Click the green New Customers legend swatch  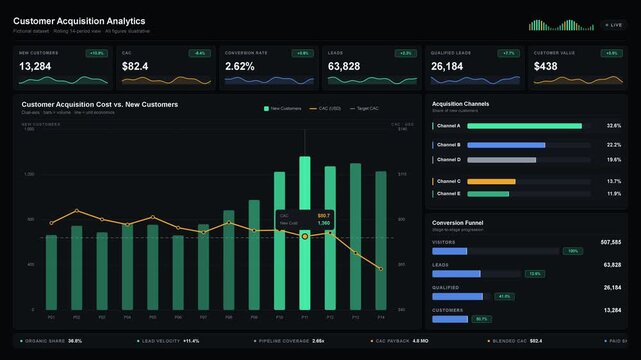[x=266, y=108]
